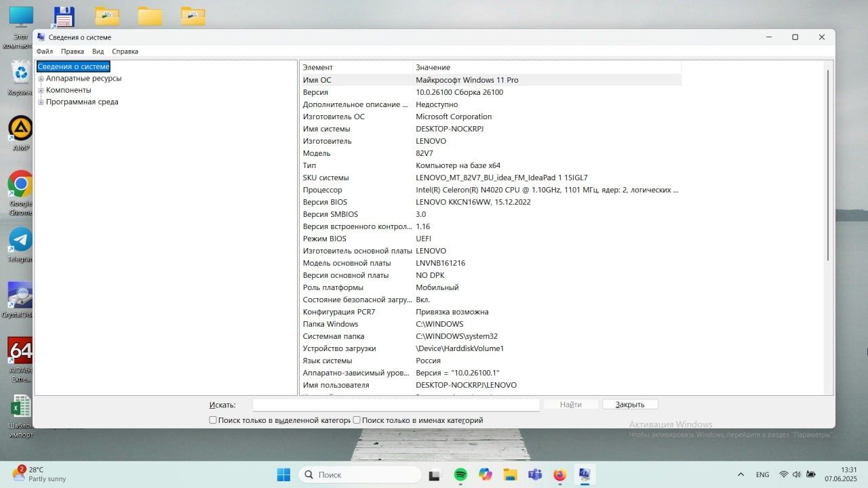Open the Правка menu

pyautogui.click(x=73, y=52)
